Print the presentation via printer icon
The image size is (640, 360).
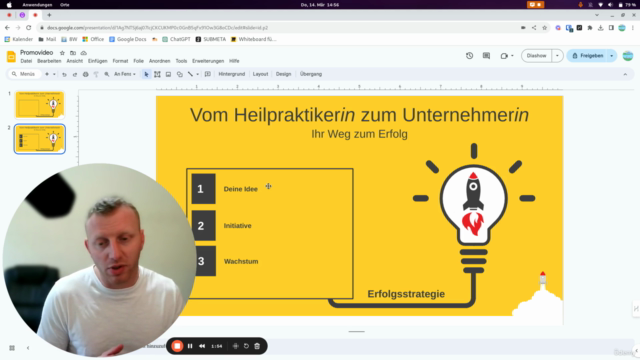pyautogui.click(x=85, y=74)
